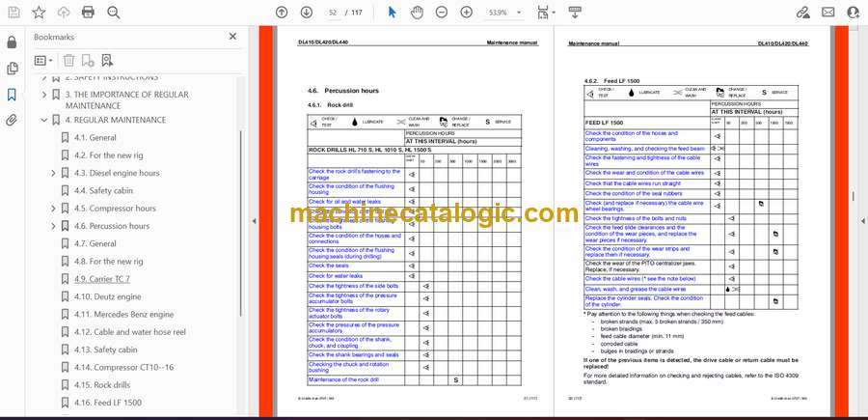The height and width of the screenshot is (420, 868).
Task: Open bookmark 4.14. Compressor CT10--16
Action: pos(124,367)
